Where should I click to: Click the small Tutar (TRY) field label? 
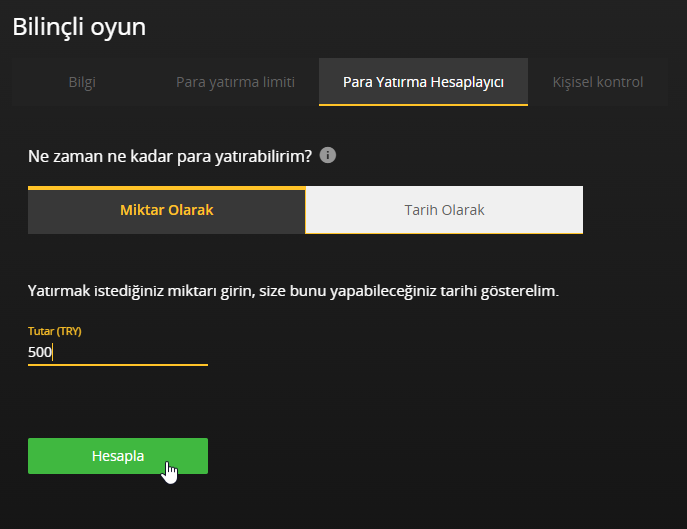[x=54, y=331]
